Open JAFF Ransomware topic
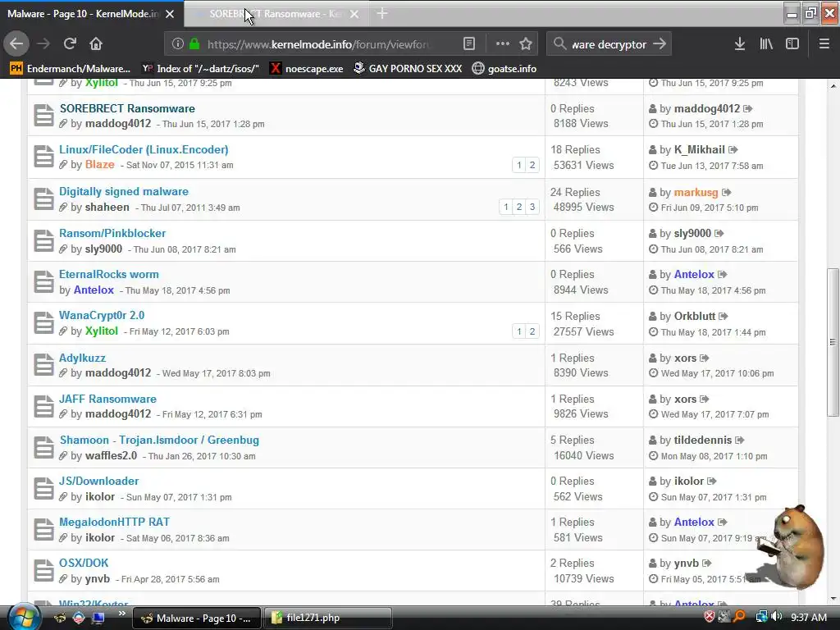The width and height of the screenshot is (840, 630). pos(107,399)
